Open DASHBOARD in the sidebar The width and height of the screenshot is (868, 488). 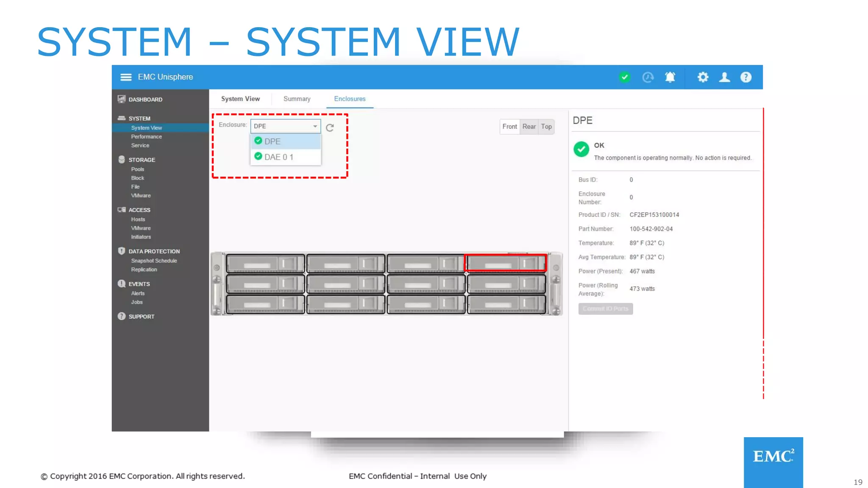tap(145, 100)
